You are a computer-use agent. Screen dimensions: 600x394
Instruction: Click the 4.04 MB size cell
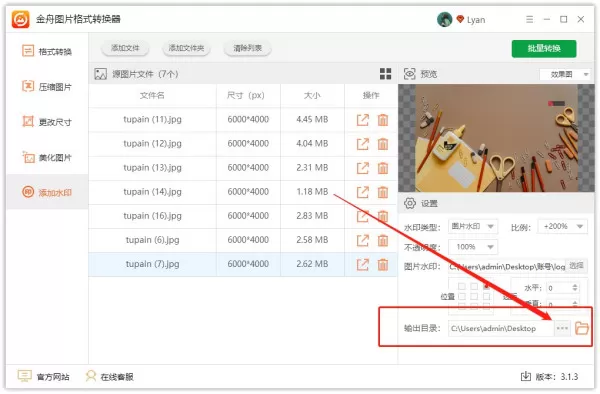(x=312, y=144)
